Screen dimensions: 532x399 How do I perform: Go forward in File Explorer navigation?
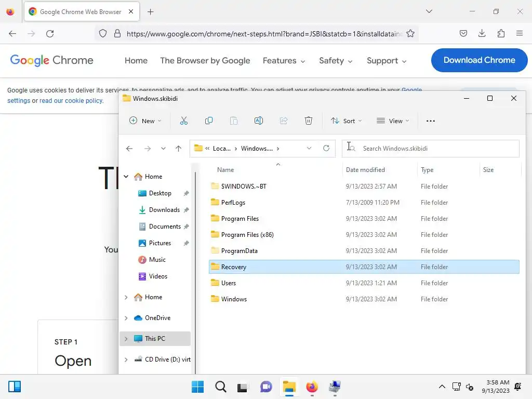pyautogui.click(x=147, y=149)
